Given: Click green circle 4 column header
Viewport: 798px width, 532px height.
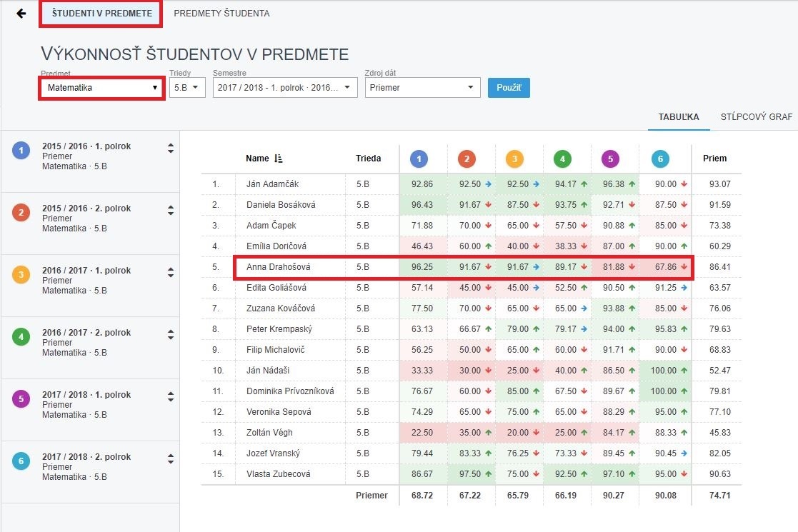Looking at the screenshot, I should (562, 159).
